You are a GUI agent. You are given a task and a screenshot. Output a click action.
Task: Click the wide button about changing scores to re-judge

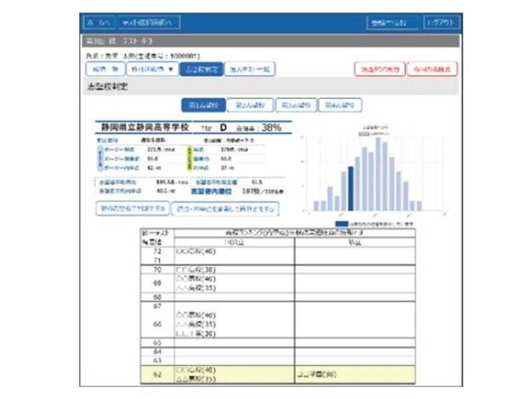pyautogui.click(x=225, y=209)
